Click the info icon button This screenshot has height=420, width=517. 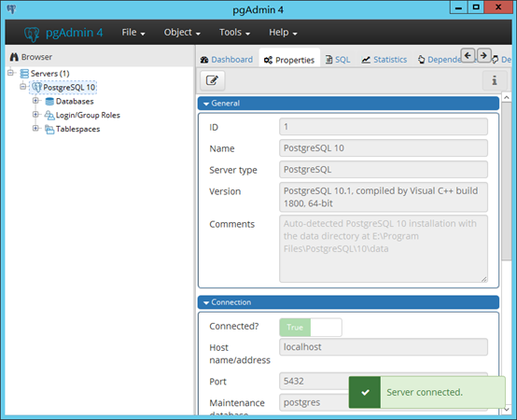[x=495, y=80]
